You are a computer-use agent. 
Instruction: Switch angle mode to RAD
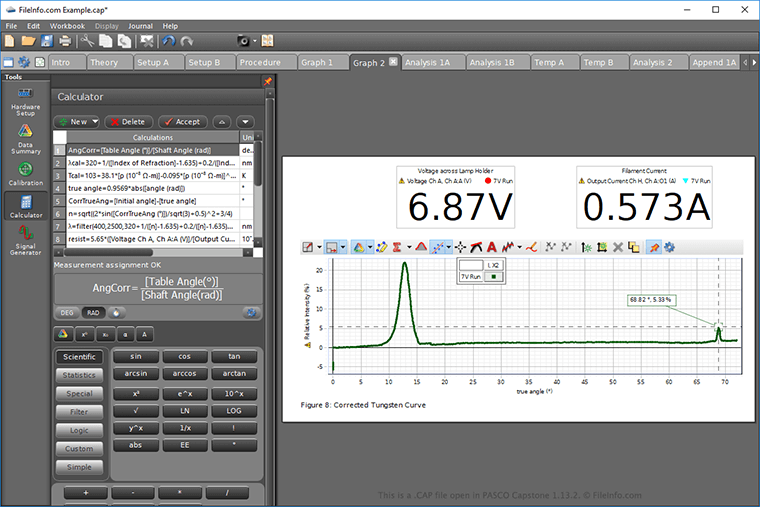click(92, 312)
